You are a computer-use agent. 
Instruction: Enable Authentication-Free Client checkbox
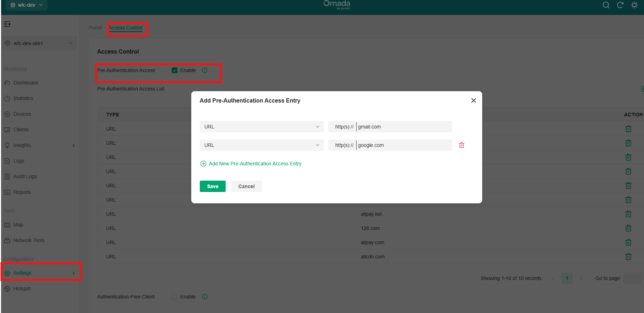click(175, 297)
